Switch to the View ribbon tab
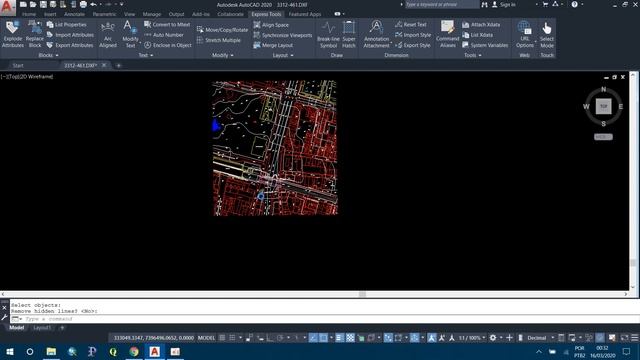The image size is (640, 360). (x=129, y=14)
